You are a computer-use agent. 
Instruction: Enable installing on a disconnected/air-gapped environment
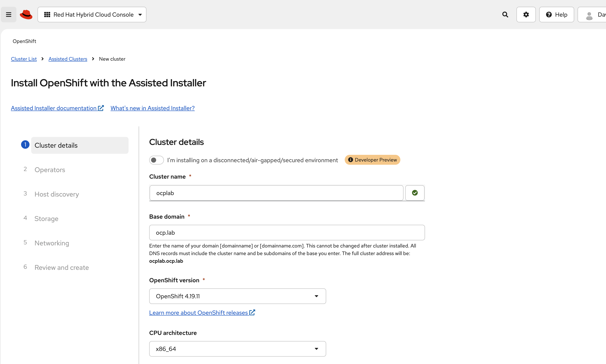coord(156,160)
